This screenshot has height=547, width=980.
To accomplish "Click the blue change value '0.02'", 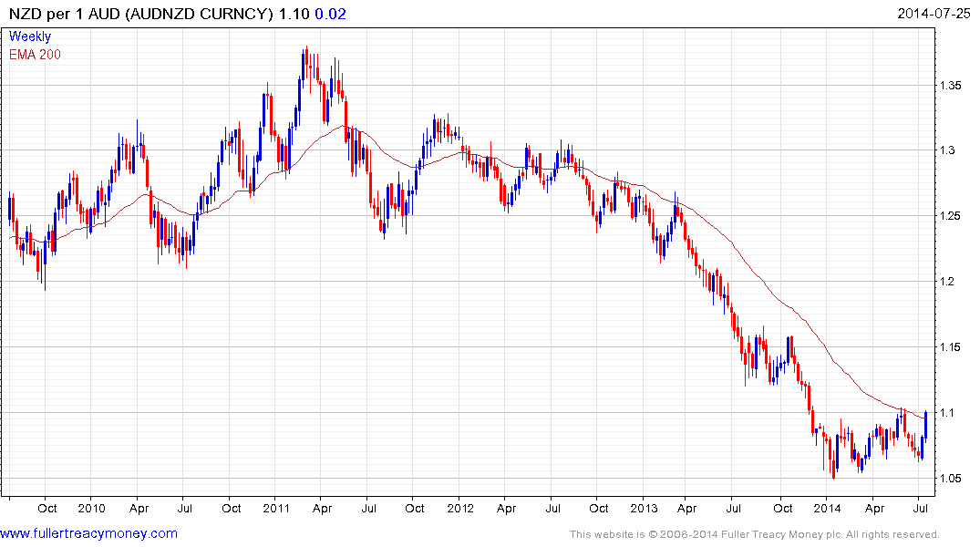I will click(x=330, y=14).
